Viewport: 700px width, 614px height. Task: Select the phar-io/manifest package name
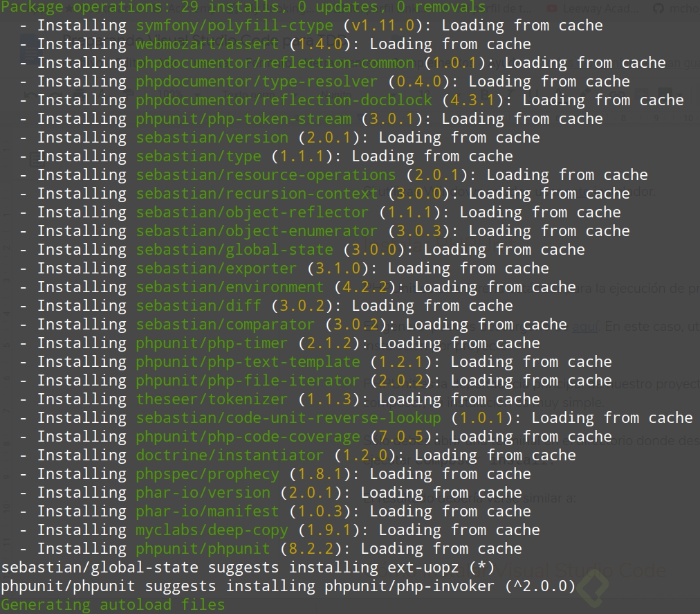(x=207, y=512)
